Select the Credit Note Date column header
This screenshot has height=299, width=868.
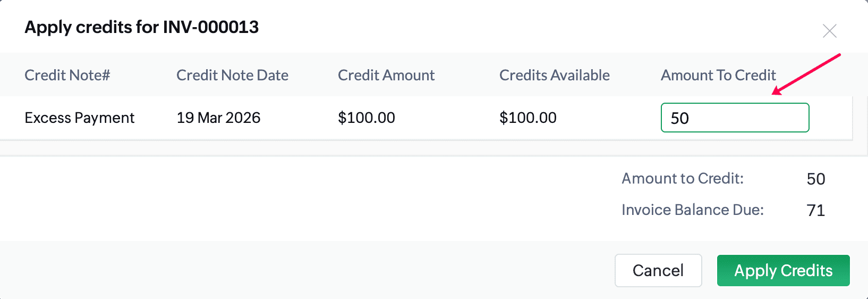tap(232, 75)
